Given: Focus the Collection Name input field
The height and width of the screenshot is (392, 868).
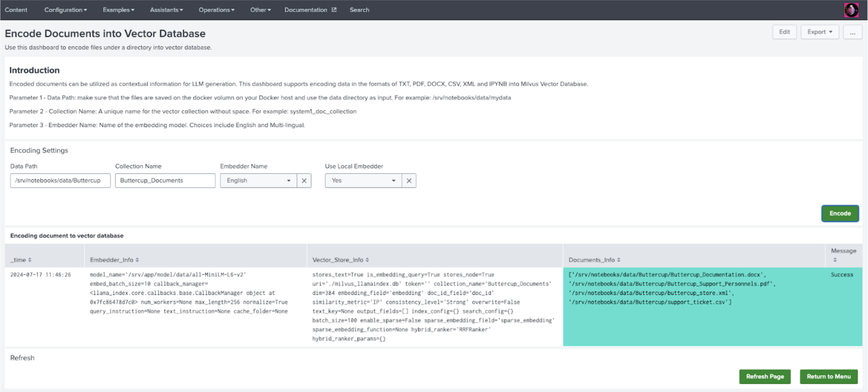Looking at the screenshot, I should (165, 181).
